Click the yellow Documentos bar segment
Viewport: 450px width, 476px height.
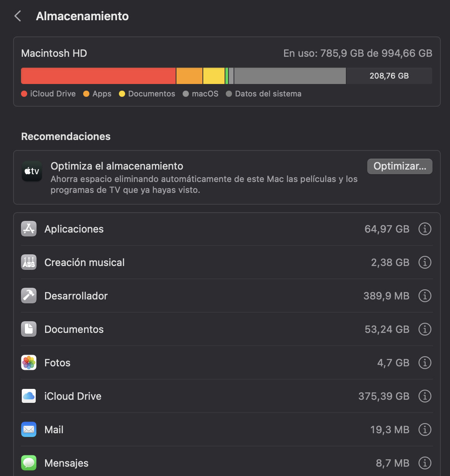point(214,76)
